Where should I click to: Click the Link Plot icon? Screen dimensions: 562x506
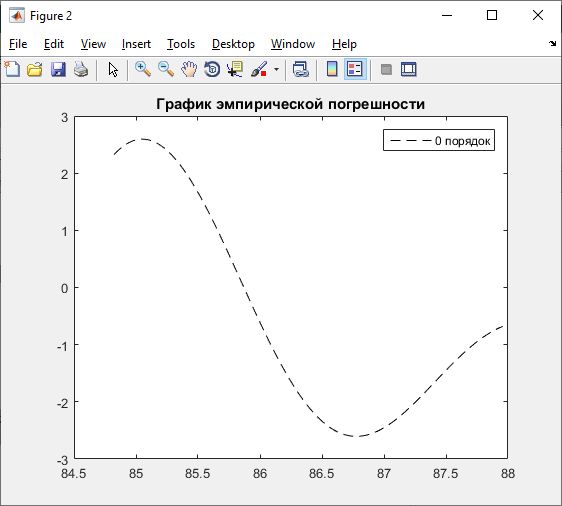coord(300,69)
